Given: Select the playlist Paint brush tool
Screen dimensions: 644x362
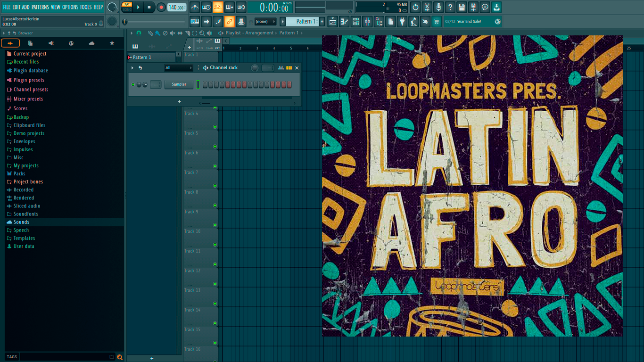Looking at the screenshot, I should 157,33.
